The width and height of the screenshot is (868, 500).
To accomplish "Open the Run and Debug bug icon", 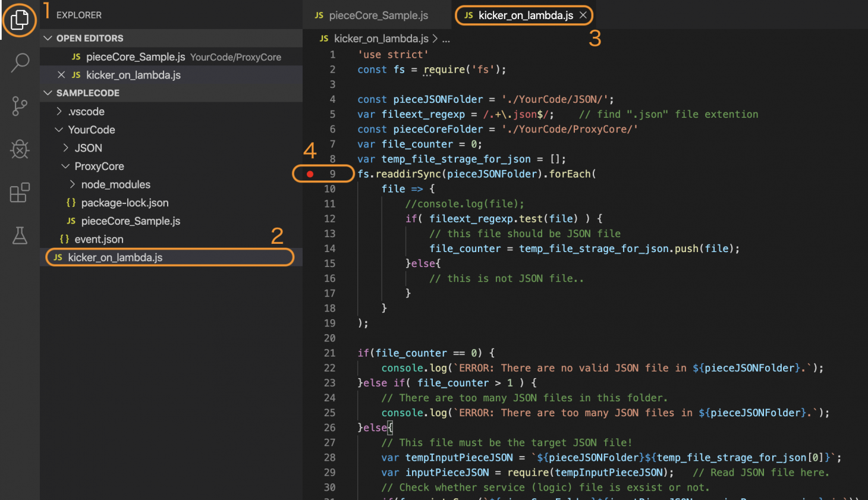I will pos(20,149).
